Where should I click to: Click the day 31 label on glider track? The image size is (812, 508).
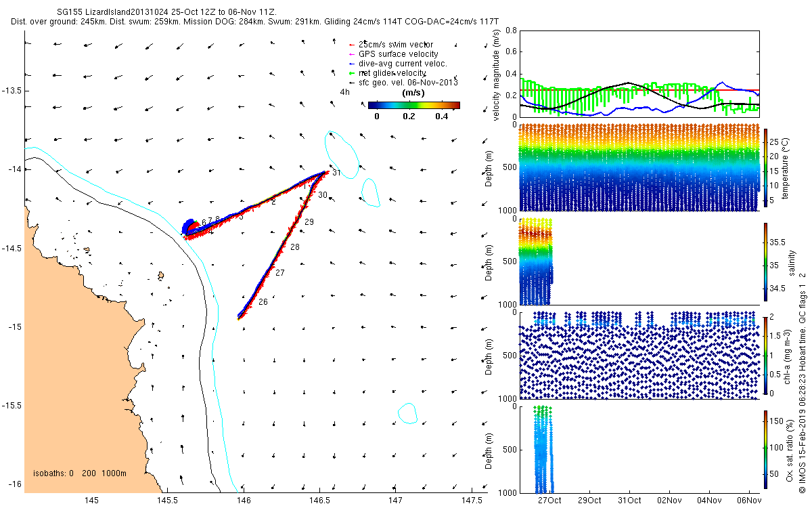coord(336,173)
